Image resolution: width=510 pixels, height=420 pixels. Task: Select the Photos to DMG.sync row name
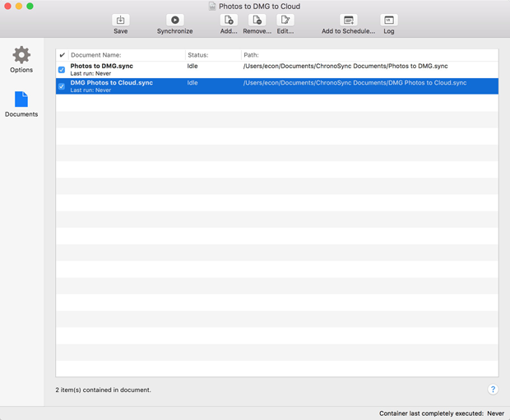(x=101, y=66)
